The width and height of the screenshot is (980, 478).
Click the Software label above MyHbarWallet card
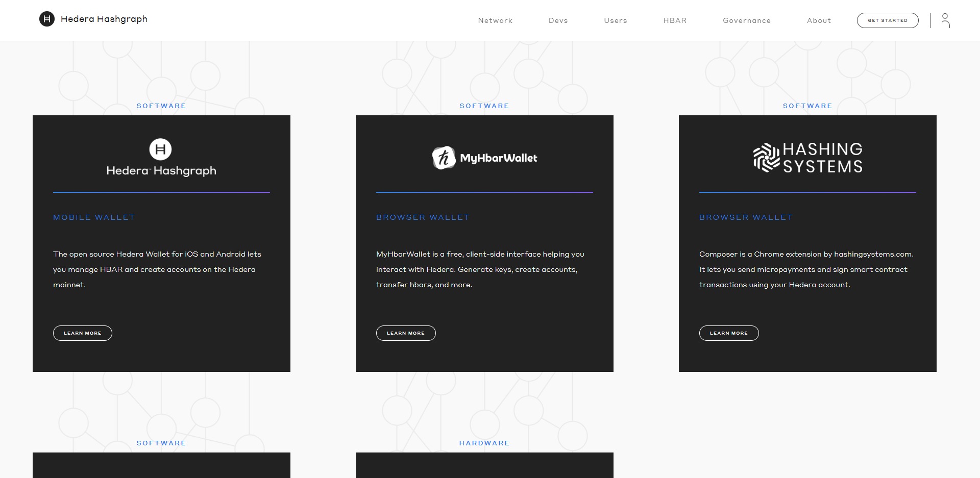click(x=484, y=106)
